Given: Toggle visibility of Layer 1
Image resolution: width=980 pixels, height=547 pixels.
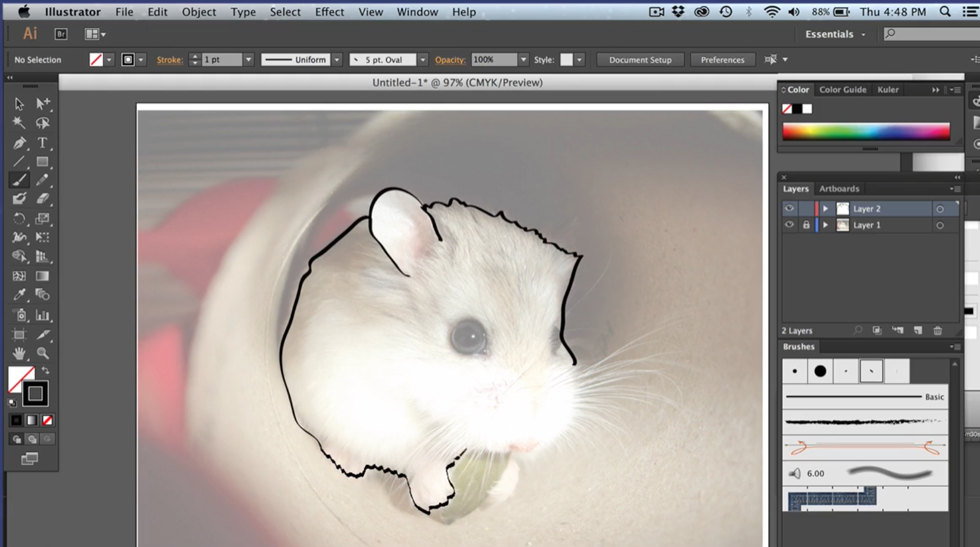Looking at the screenshot, I should [x=789, y=225].
